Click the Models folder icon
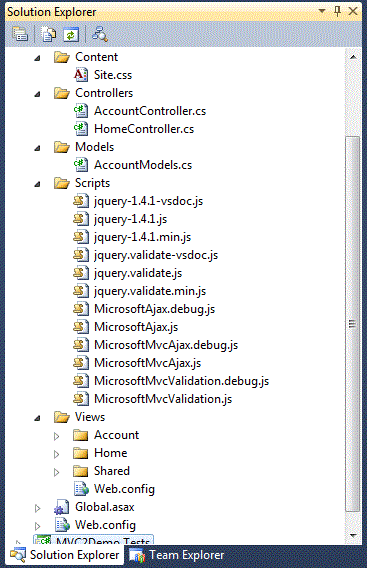Image resolution: width=367 pixels, height=568 pixels. click(x=62, y=147)
